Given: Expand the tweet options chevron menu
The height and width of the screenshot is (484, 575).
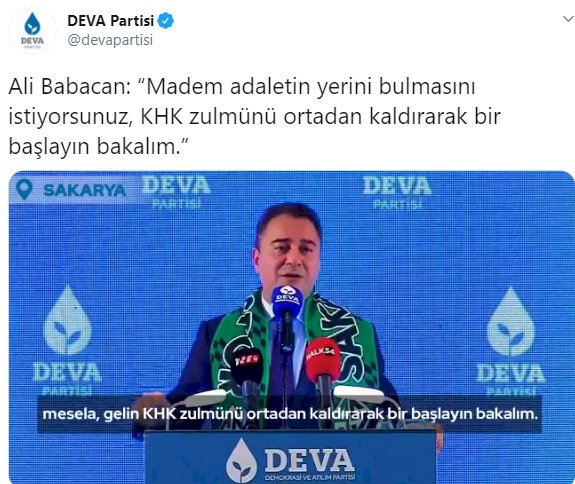Looking at the screenshot, I should (x=568, y=19).
